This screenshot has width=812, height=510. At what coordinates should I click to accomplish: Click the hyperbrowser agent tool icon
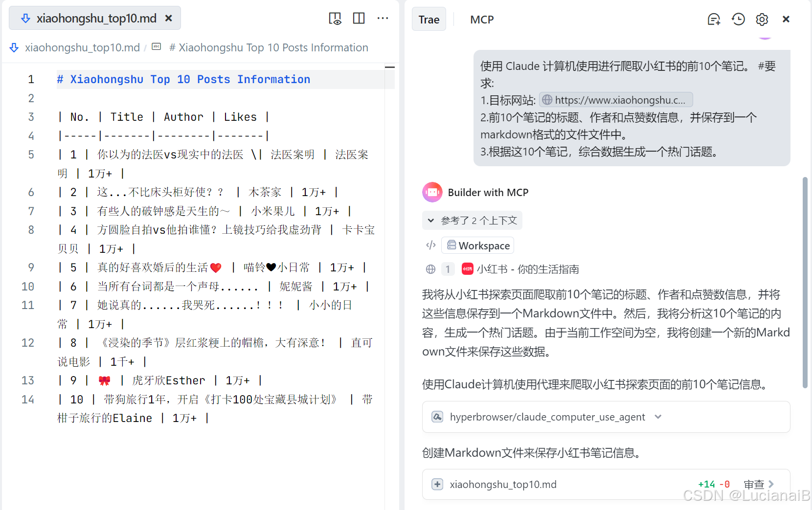pos(437,417)
